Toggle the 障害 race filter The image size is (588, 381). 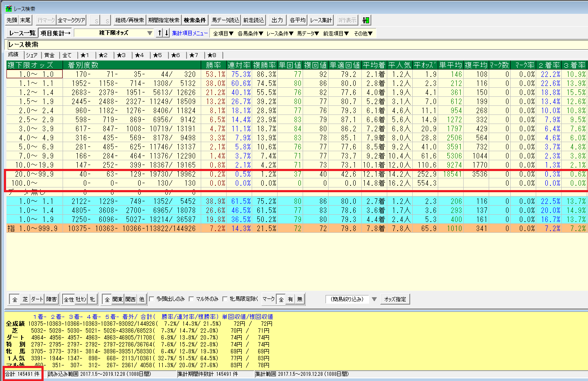point(52,299)
